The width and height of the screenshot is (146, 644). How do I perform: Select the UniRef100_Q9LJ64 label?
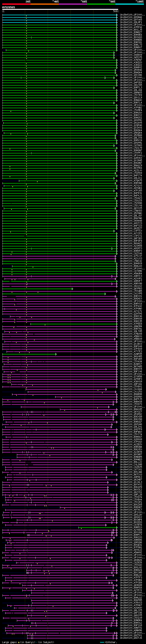pos(131,90)
